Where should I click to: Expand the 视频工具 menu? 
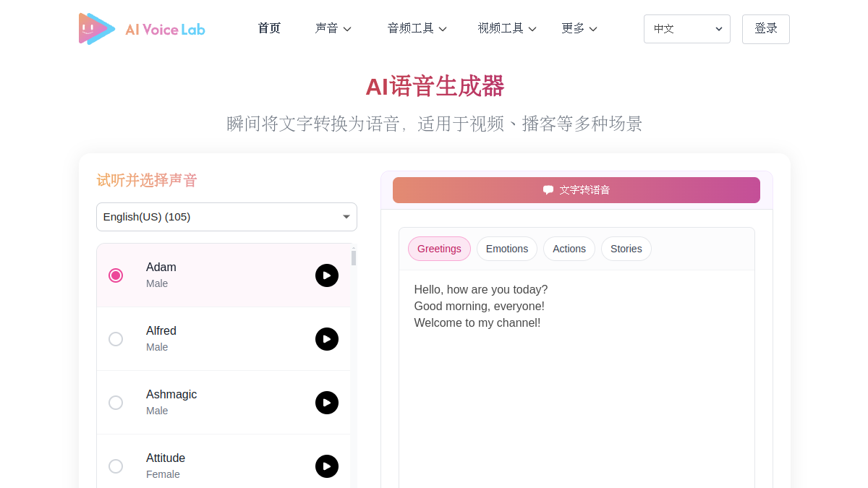[x=507, y=29]
